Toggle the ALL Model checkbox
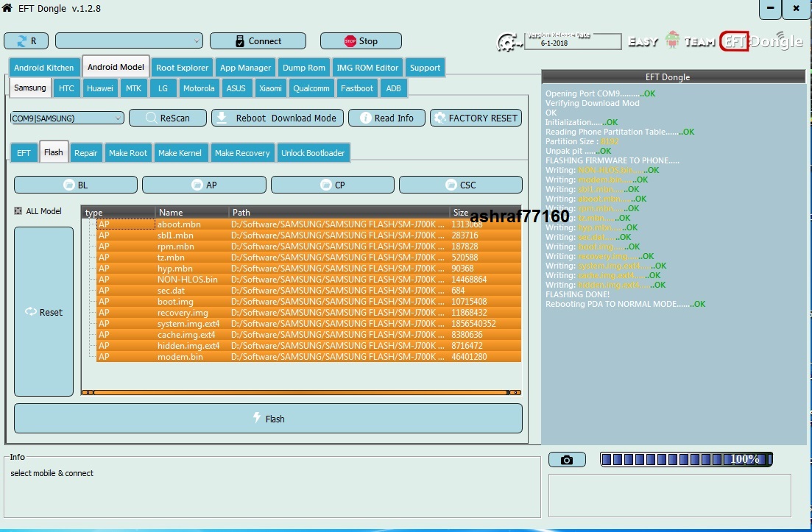 pyautogui.click(x=18, y=210)
